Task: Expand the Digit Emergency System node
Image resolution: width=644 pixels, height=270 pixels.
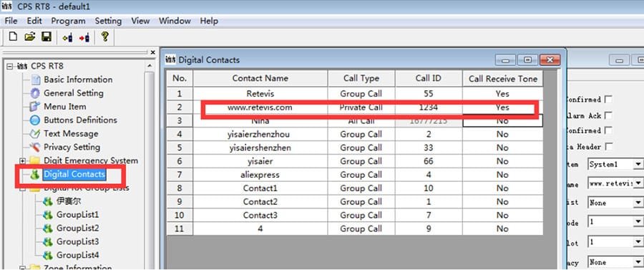Action: (x=23, y=160)
